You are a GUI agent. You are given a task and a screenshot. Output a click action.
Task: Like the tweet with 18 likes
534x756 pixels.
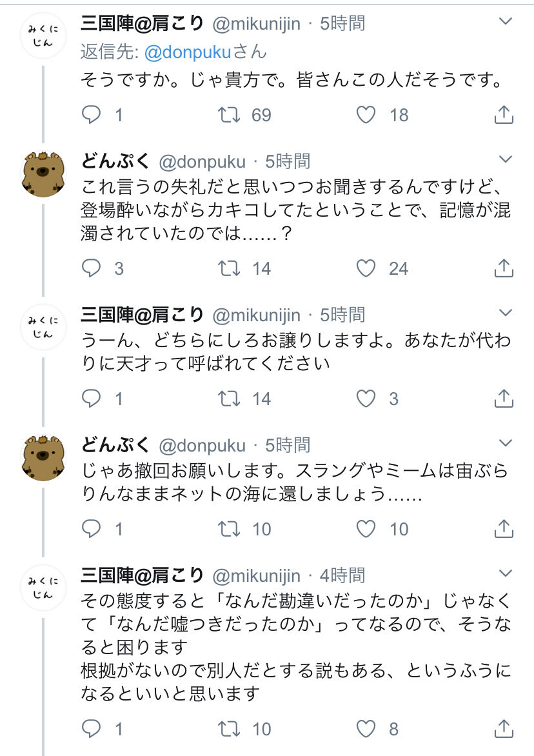click(366, 115)
